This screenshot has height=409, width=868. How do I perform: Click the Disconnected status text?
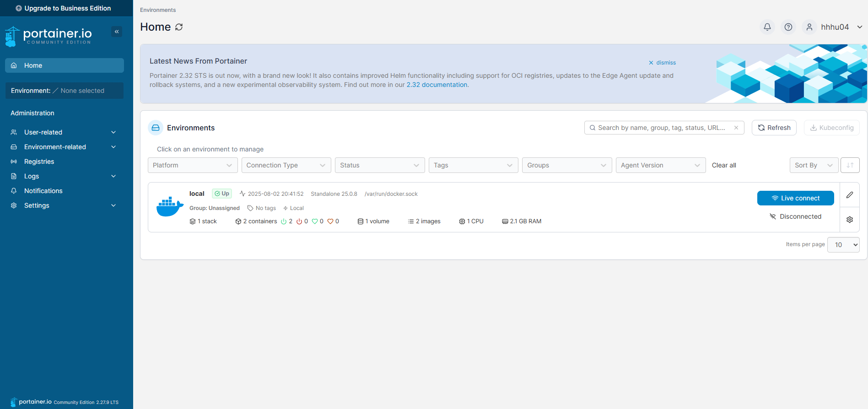(801, 216)
